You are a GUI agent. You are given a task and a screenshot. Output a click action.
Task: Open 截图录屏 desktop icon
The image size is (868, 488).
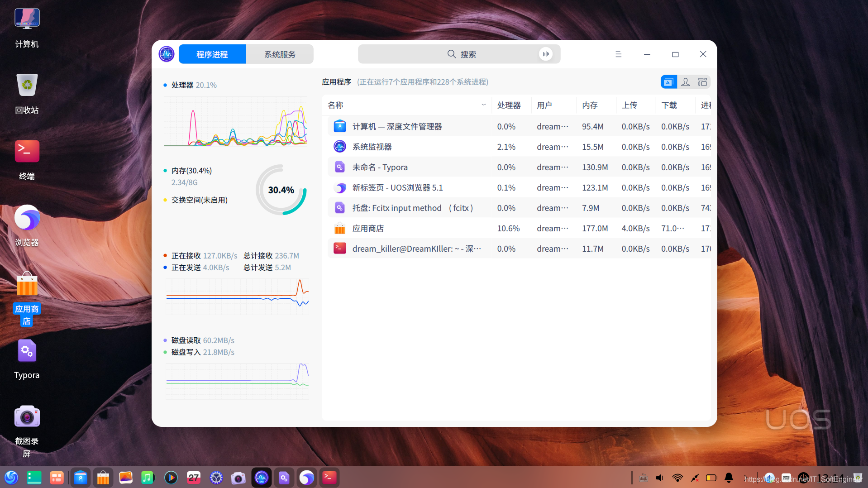27,431
